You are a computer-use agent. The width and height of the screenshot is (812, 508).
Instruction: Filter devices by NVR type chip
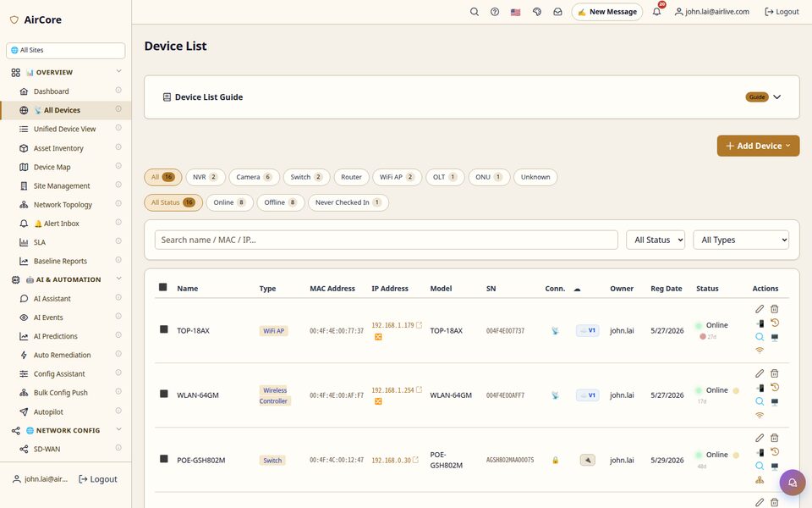[x=206, y=177]
